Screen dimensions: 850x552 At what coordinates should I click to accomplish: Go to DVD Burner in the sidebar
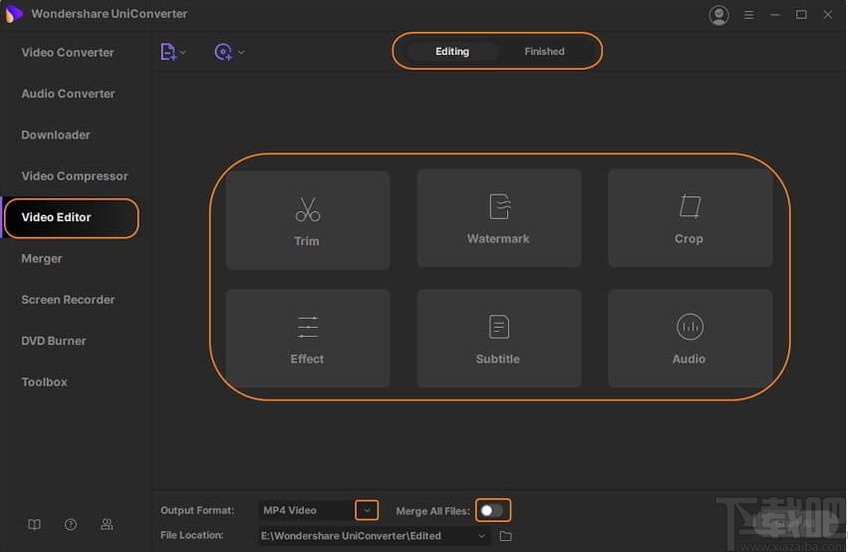pos(54,341)
